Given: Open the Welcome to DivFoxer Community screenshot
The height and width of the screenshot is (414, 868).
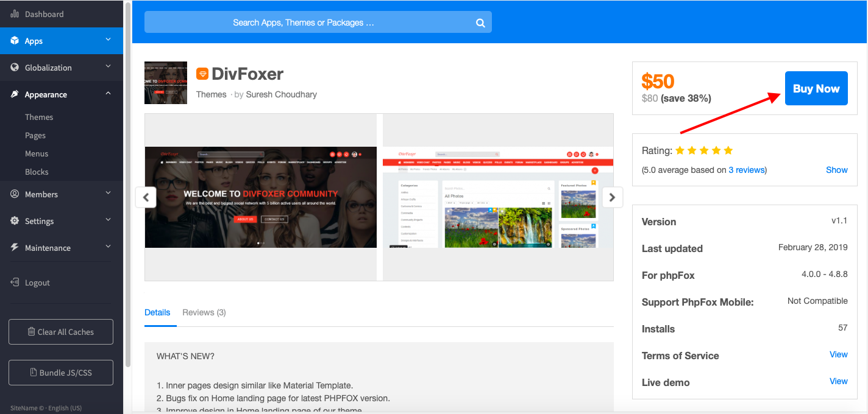Looking at the screenshot, I should pyautogui.click(x=261, y=197).
